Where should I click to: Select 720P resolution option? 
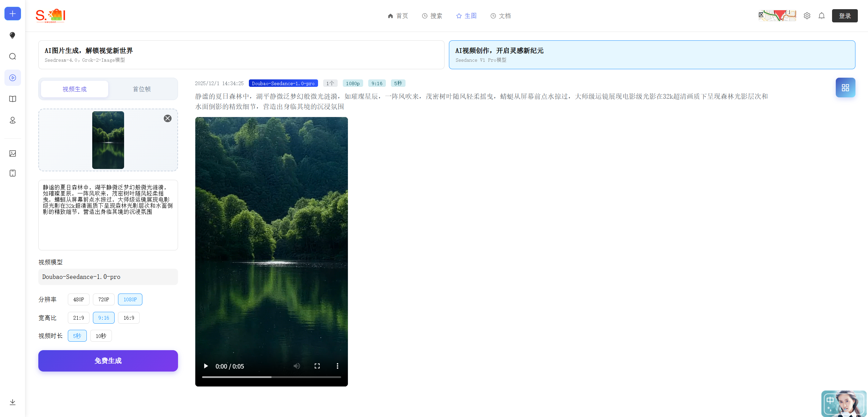tap(103, 299)
